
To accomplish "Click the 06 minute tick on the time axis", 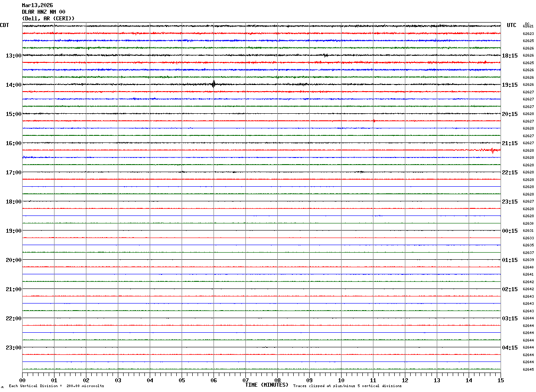I will point(214,380).
